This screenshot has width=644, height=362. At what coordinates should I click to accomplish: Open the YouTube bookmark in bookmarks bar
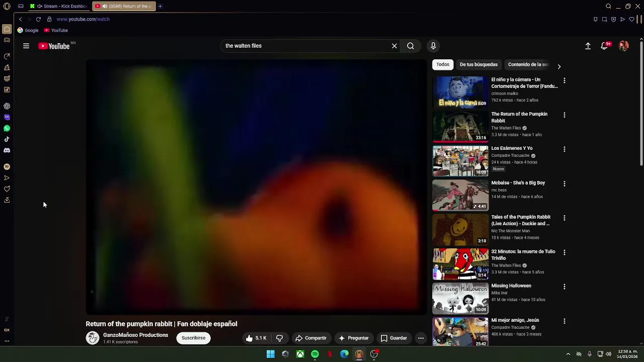(55, 30)
